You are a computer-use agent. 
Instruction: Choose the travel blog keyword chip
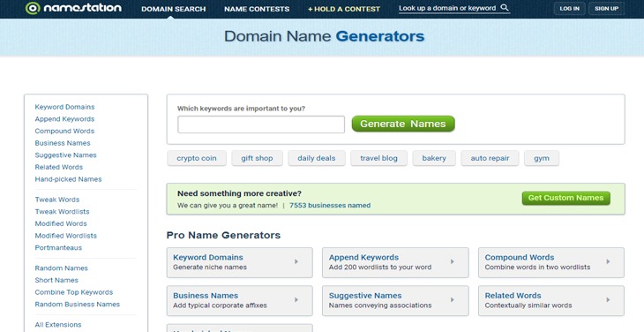tap(378, 158)
